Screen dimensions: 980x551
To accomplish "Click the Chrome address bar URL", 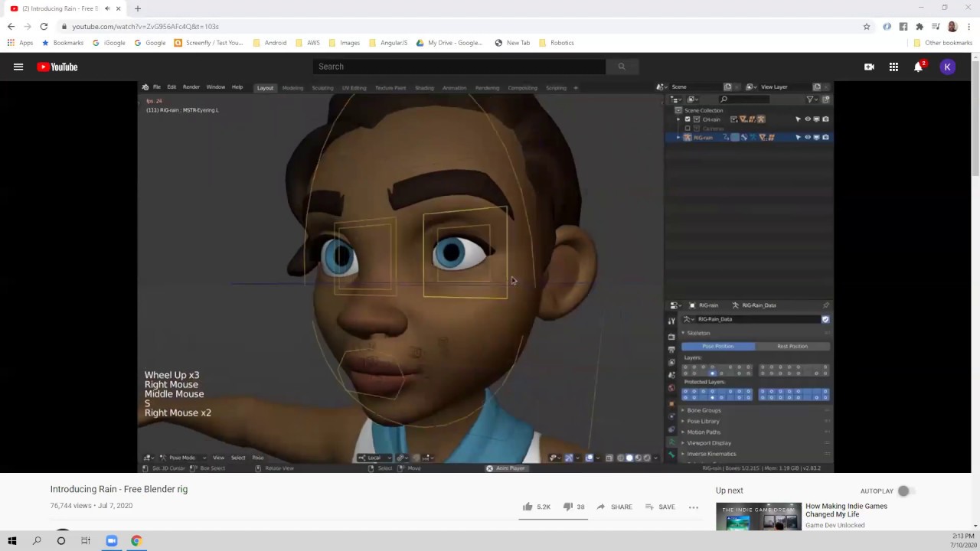I will click(145, 26).
